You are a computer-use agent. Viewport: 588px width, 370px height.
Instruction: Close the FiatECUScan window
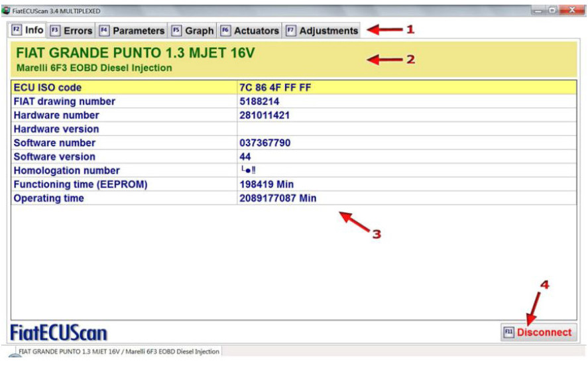point(572,11)
